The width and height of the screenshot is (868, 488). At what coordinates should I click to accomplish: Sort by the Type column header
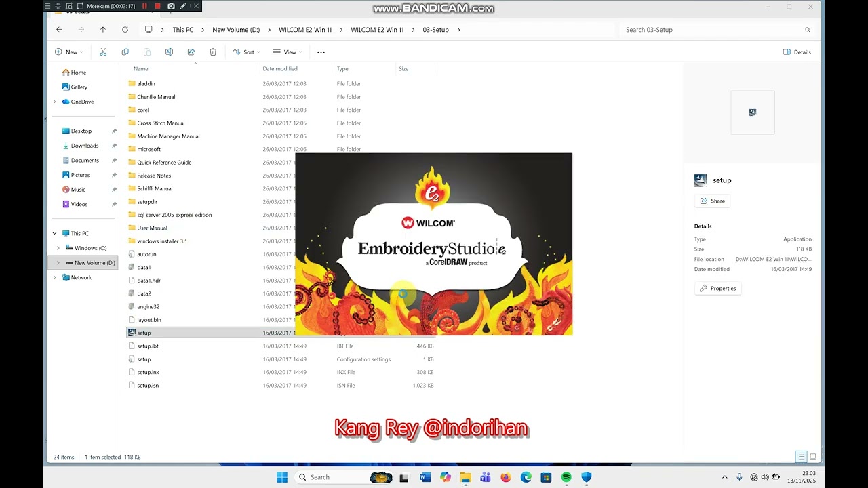tap(342, 69)
